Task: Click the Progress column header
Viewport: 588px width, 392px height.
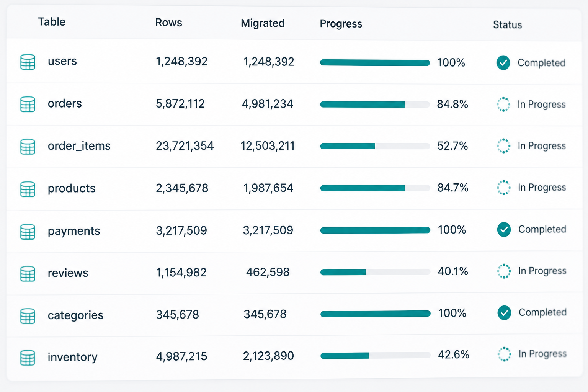Action: (x=341, y=24)
